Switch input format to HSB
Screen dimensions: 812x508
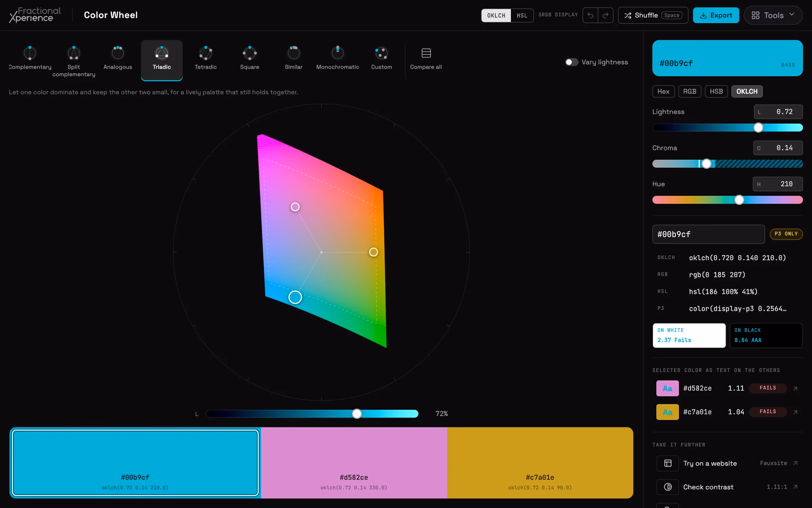[716, 91]
